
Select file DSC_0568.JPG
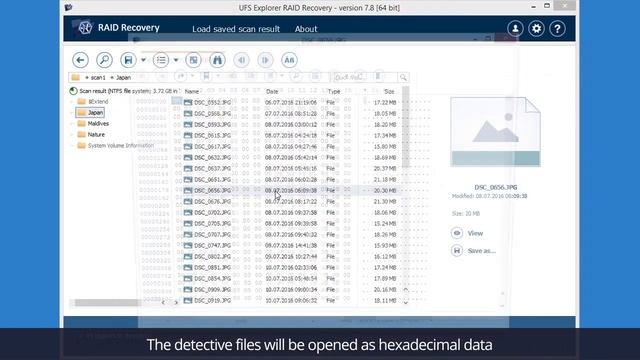(x=212, y=113)
